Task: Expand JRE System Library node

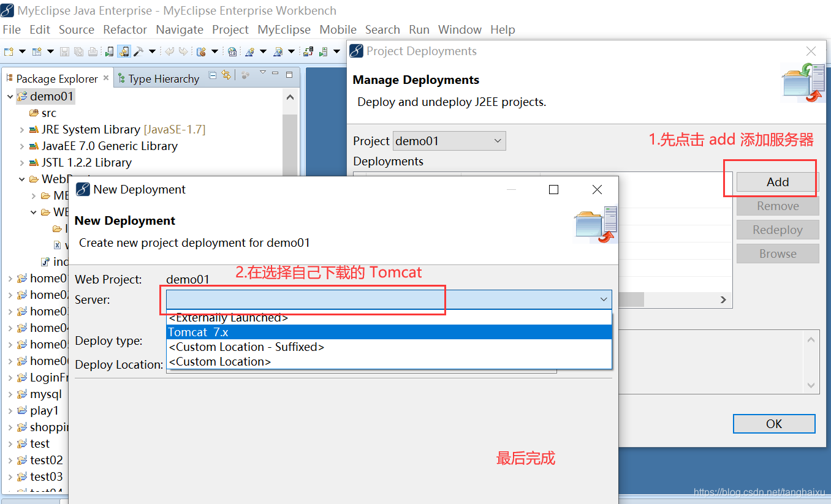Action: [x=22, y=130]
